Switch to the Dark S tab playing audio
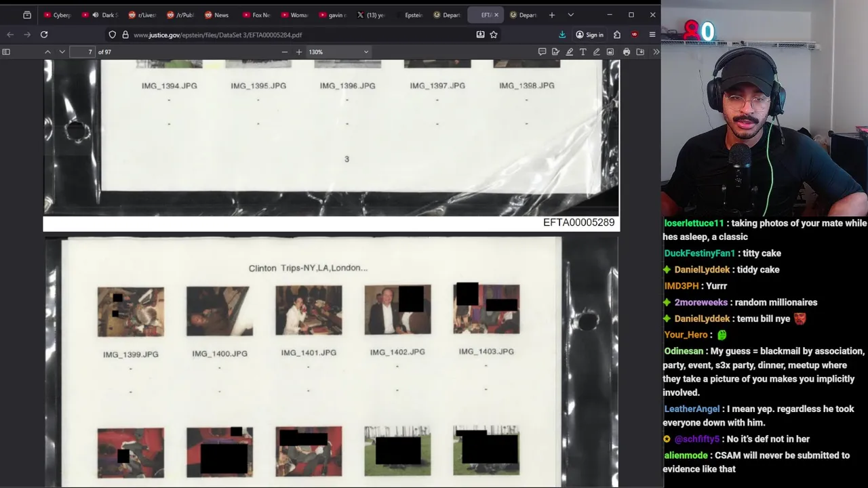Image resolution: width=868 pixels, height=488 pixels. (x=99, y=15)
